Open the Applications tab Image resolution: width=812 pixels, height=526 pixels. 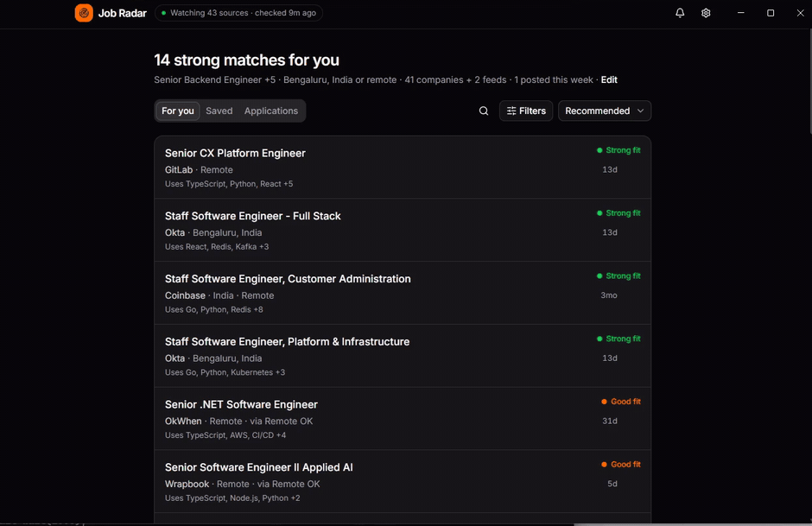(x=271, y=111)
